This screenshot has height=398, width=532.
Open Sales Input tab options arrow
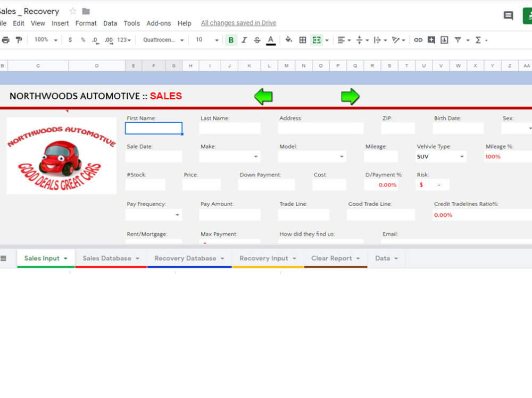65,259
